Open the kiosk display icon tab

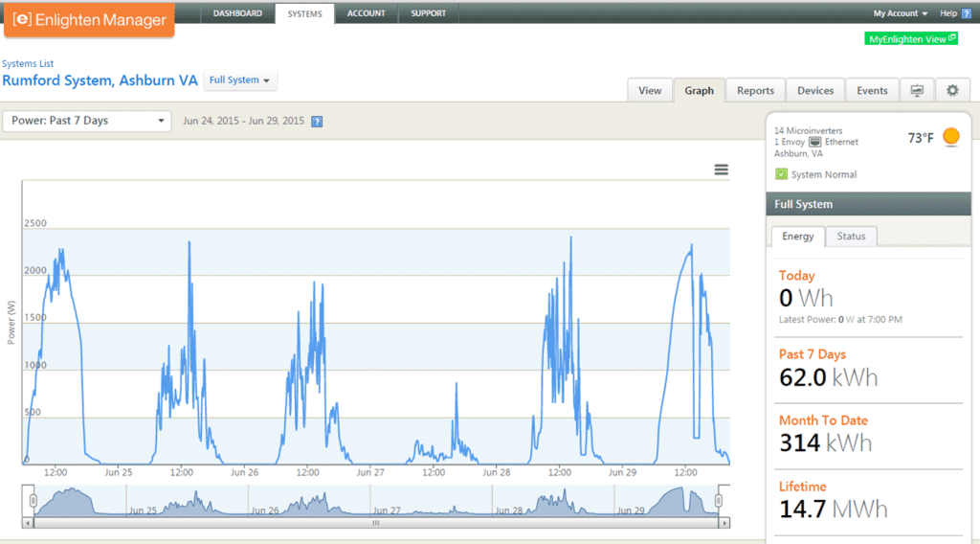[x=917, y=91]
